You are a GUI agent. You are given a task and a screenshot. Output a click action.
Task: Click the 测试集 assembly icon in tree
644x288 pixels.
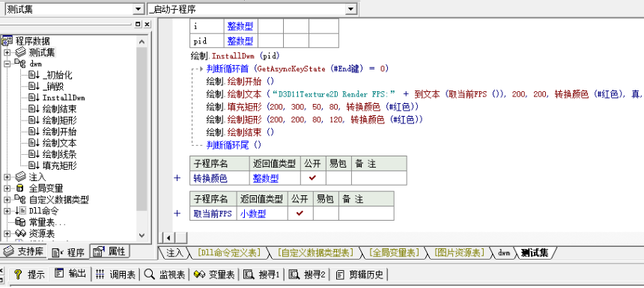point(20,52)
